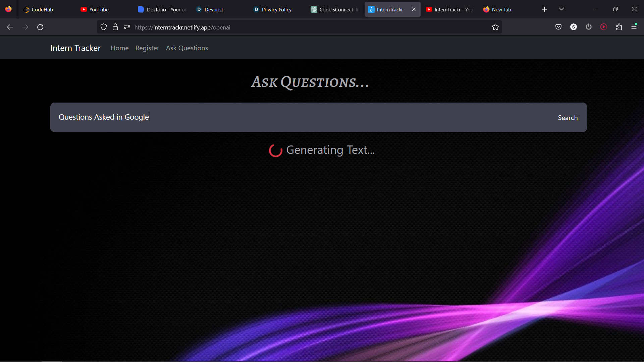Open the extensions puzzle icon
644x362 pixels.
tap(619, 27)
